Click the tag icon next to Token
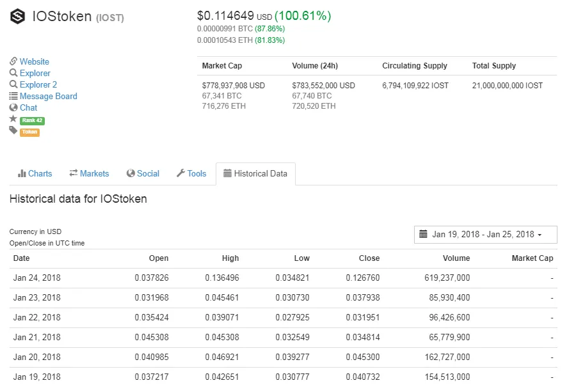Image resolution: width=569 pixels, height=392 pixels. pos(13,130)
